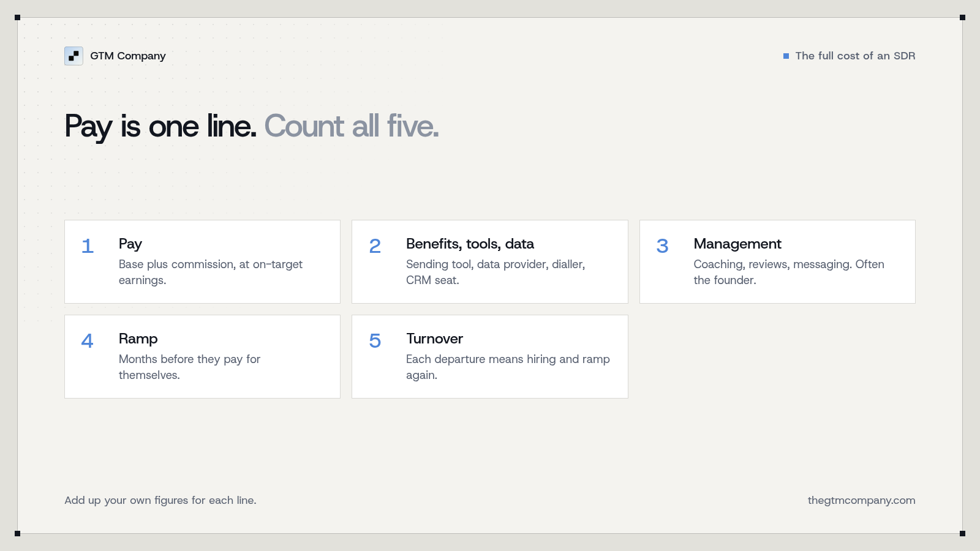Open the thegtmcompany.com link

click(861, 500)
